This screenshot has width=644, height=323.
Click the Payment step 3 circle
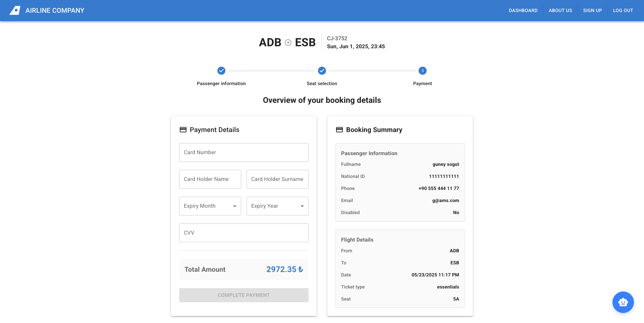click(422, 71)
